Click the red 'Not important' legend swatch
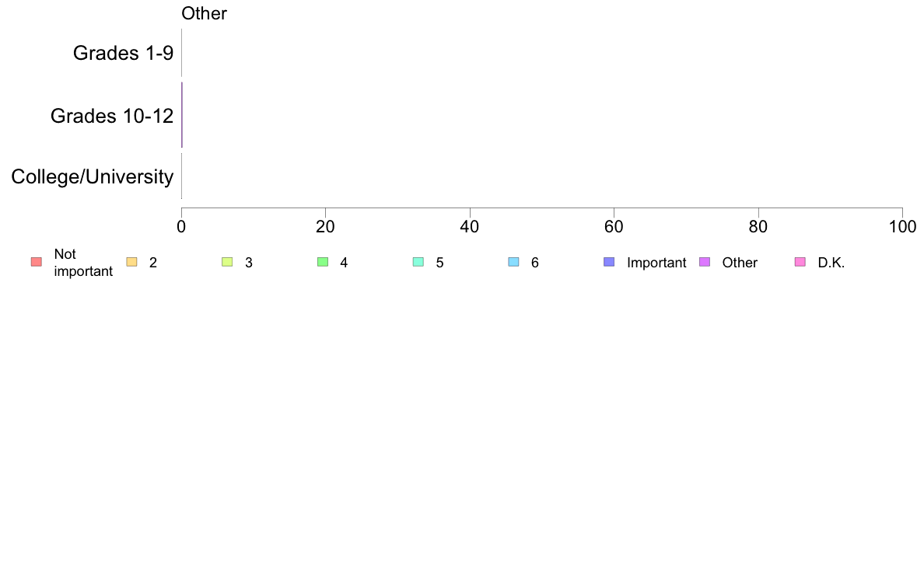924x572 pixels. click(37, 262)
